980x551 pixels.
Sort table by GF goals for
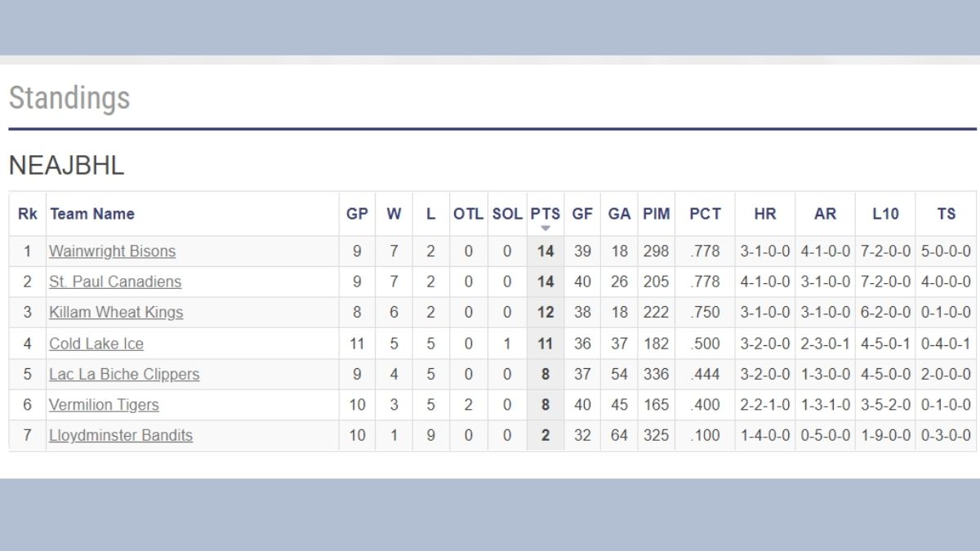point(582,214)
